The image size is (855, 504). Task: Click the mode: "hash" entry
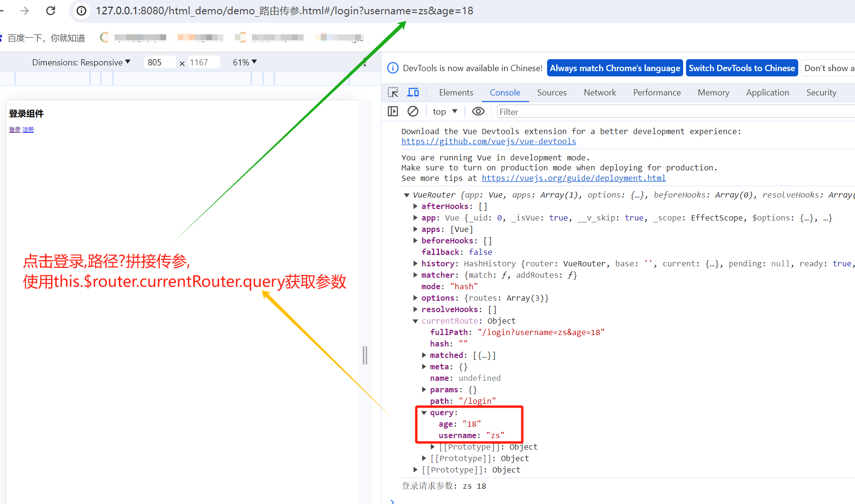(x=450, y=286)
